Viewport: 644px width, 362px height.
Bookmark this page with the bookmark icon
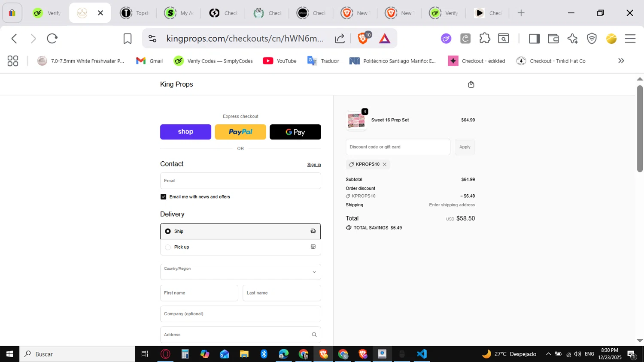point(128,39)
